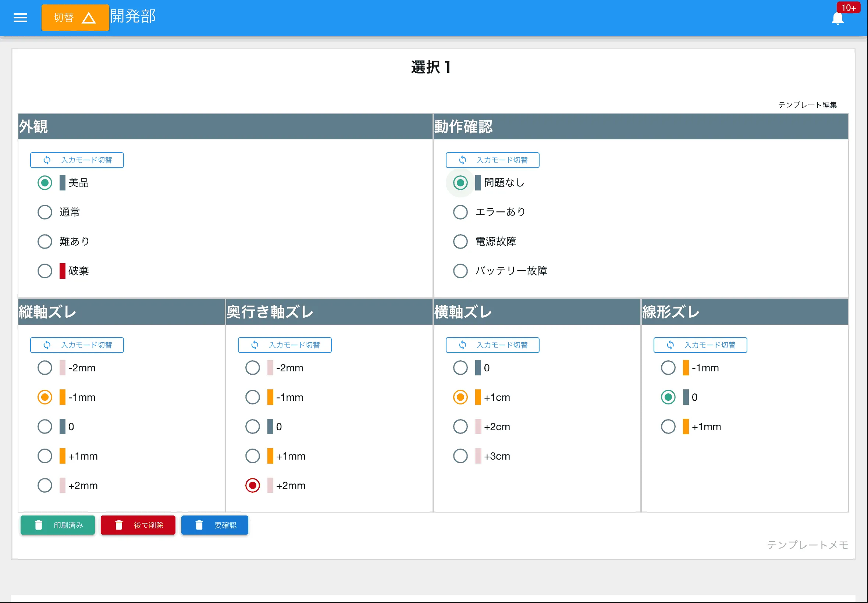This screenshot has width=868, height=603.
Task: Click the trash icon on the 印刷済み button
Action: click(39, 525)
